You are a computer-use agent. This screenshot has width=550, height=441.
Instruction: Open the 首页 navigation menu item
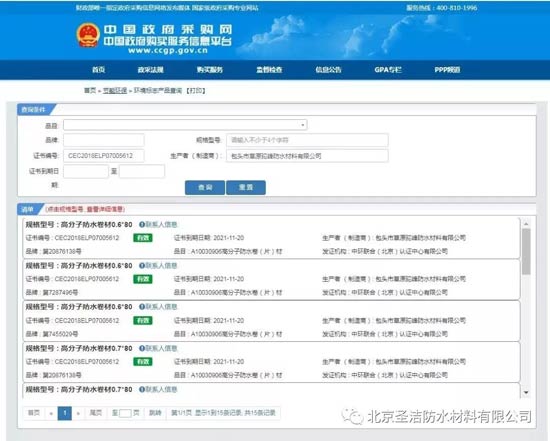pyautogui.click(x=99, y=70)
